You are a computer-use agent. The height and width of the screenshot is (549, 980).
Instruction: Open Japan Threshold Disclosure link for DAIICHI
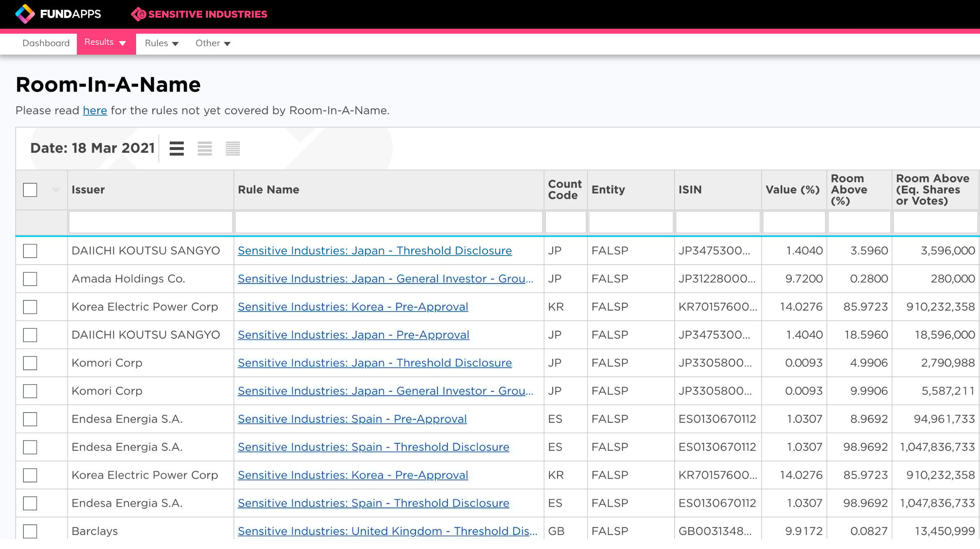point(374,251)
